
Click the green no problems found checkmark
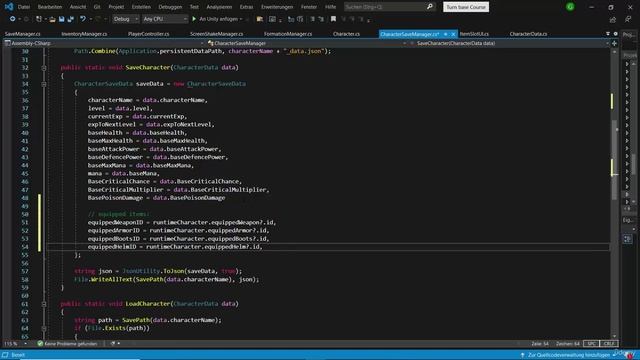click(x=40, y=344)
